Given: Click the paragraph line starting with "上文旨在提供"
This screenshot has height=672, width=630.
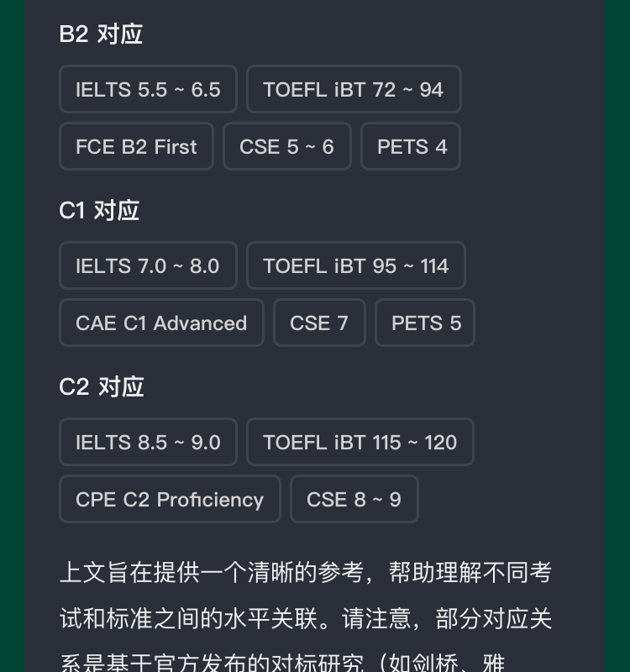Looking at the screenshot, I should coord(306,572).
